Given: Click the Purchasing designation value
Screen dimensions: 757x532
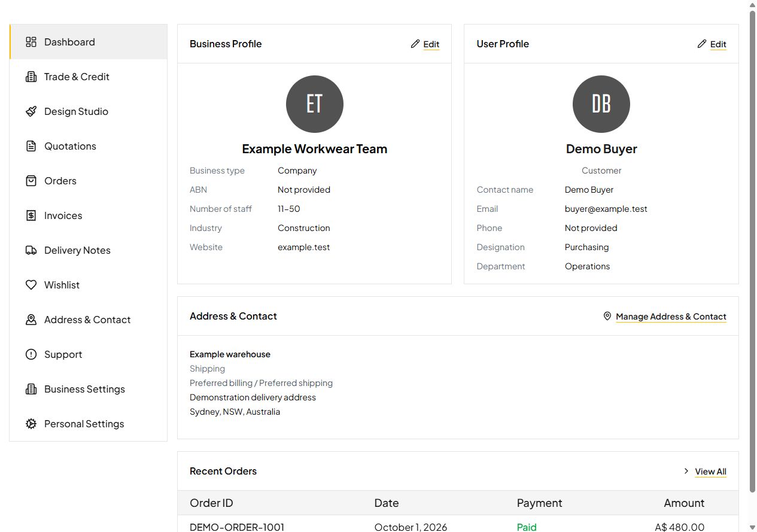Looking at the screenshot, I should pos(586,247).
